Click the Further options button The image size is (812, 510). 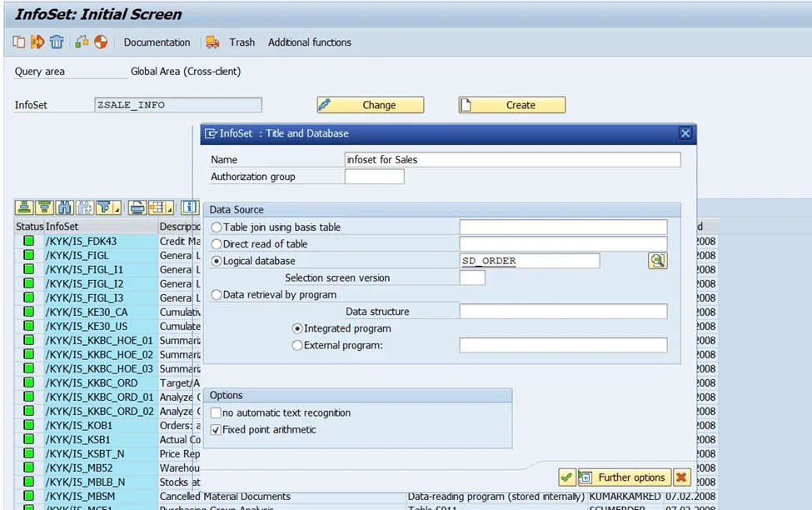coord(627,477)
